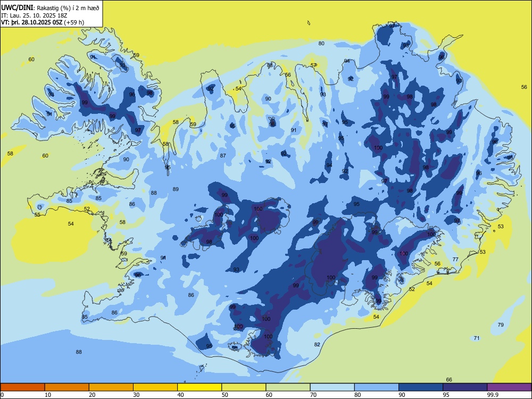Click the 'VT: þri. 28.10.2025 05Z' line
The image size is (532, 399).
pyautogui.click(x=31, y=22)
